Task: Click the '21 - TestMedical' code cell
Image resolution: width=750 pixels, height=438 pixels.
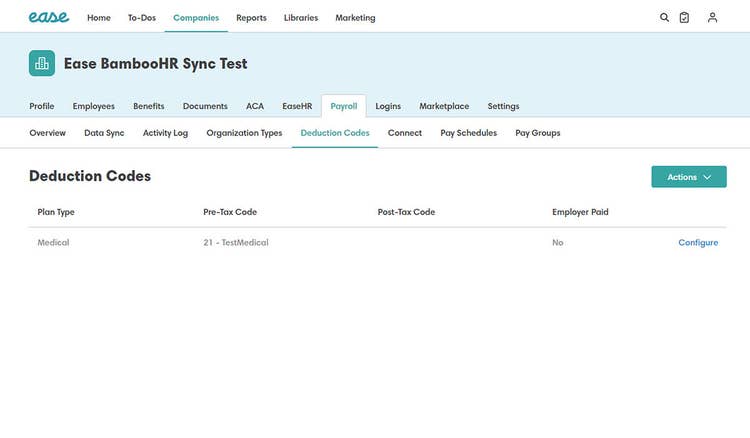Action: [x=236, y=242]
